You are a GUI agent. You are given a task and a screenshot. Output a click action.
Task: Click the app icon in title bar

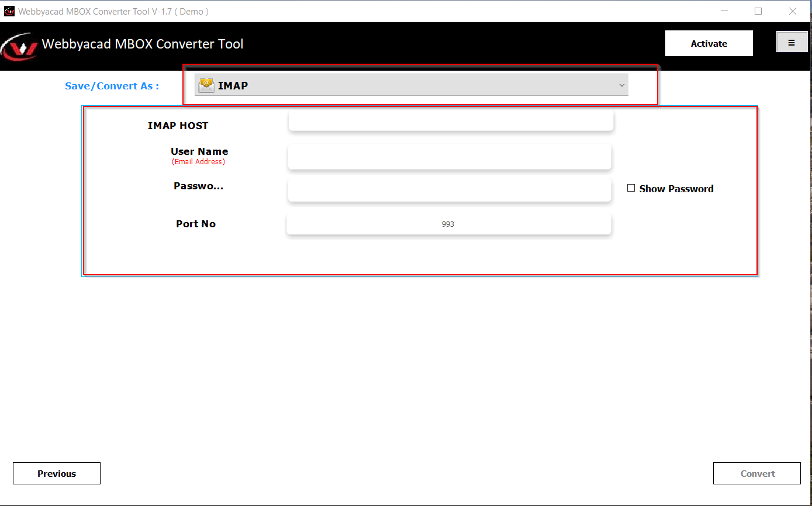click(x=9, y=11)
